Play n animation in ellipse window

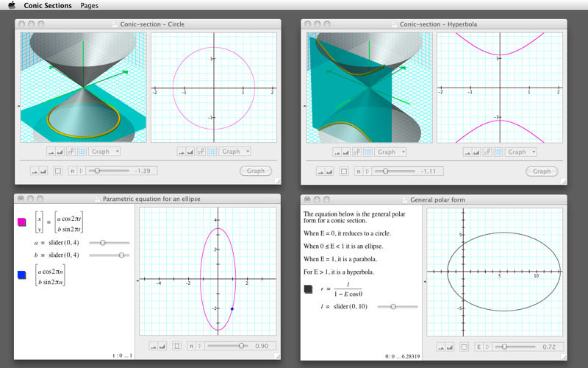point(200,346)
